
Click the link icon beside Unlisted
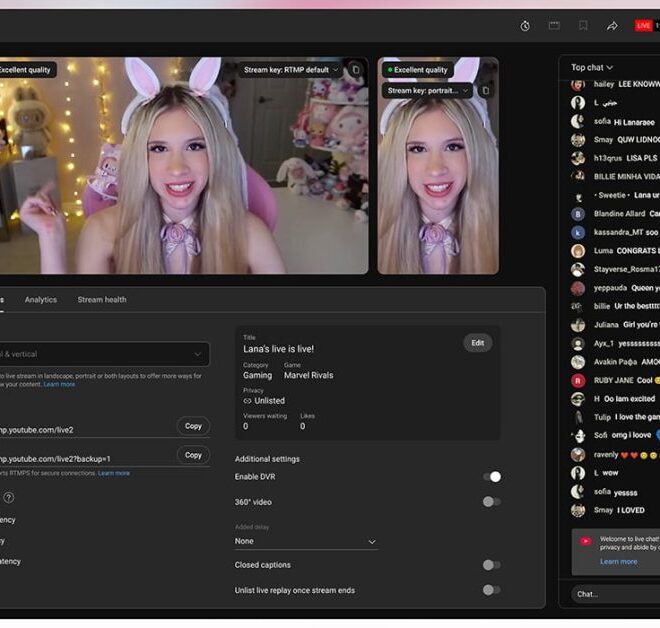[x=247, y=401]
